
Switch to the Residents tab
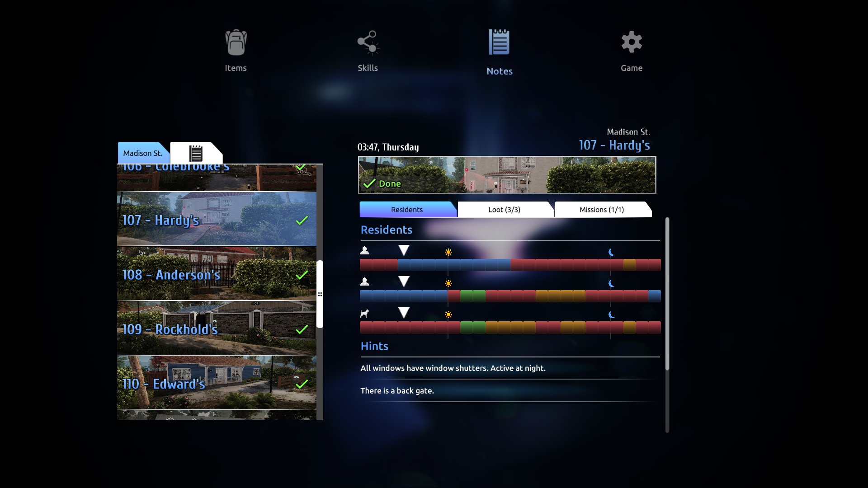406,209
